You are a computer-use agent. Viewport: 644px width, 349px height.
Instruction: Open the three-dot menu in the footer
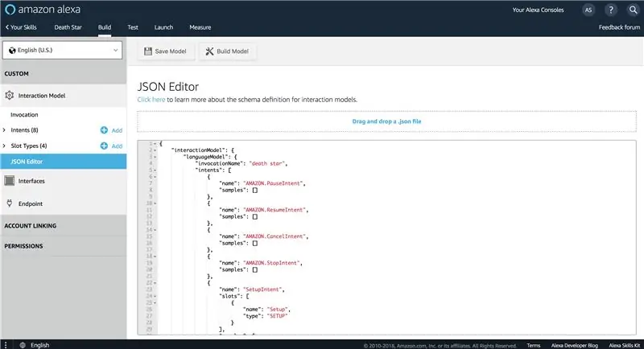pyautogui.click(x=6, y=345)
